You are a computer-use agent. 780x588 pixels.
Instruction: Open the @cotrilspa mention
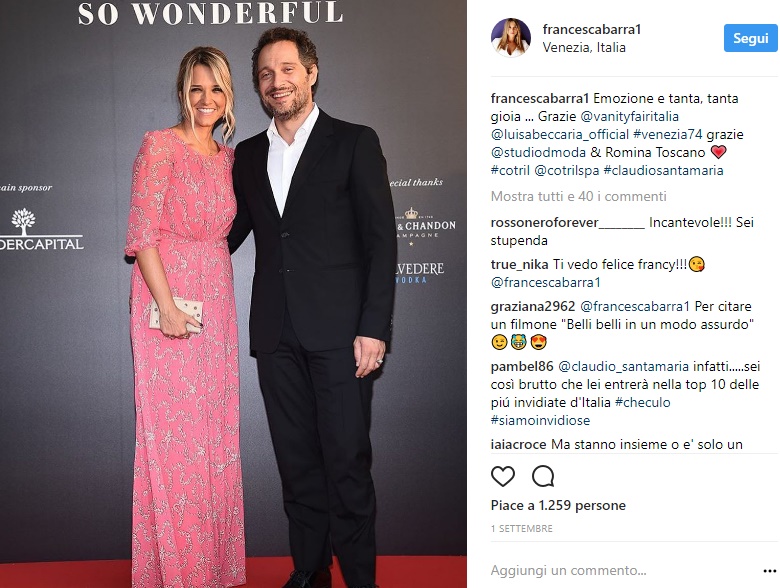567,170
